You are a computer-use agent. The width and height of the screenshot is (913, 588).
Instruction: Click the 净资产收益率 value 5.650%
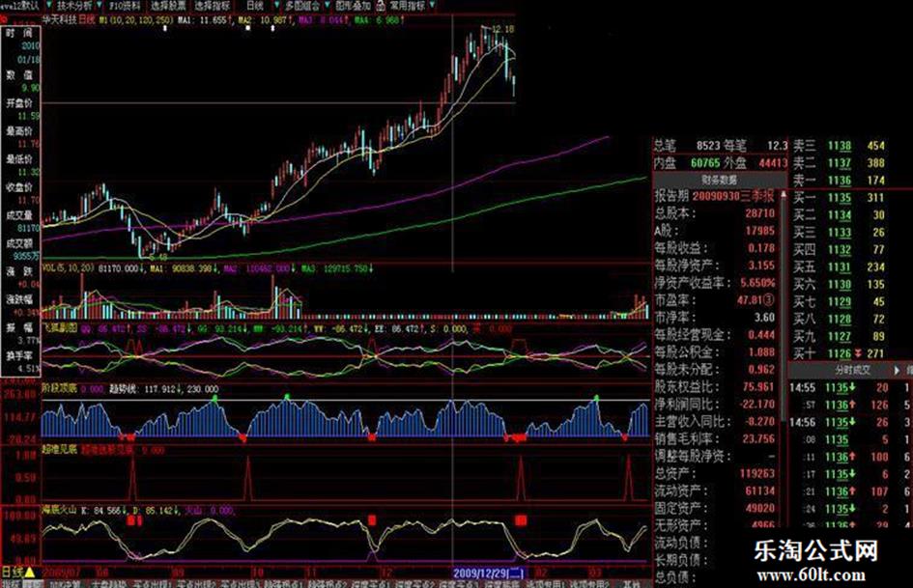pos(757,283)
